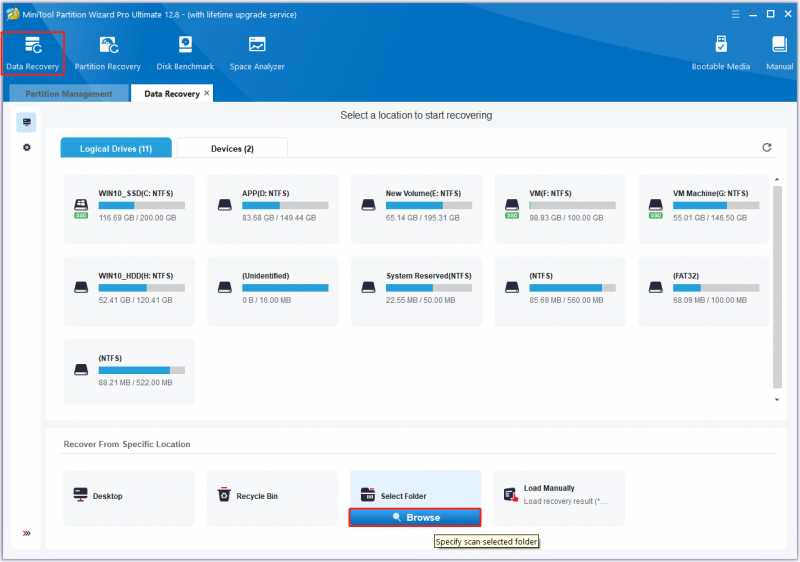The width and height of the screenshot is (800, 562).
Task: Choose Recycle Bin recovery location
Action: (272, 497)
